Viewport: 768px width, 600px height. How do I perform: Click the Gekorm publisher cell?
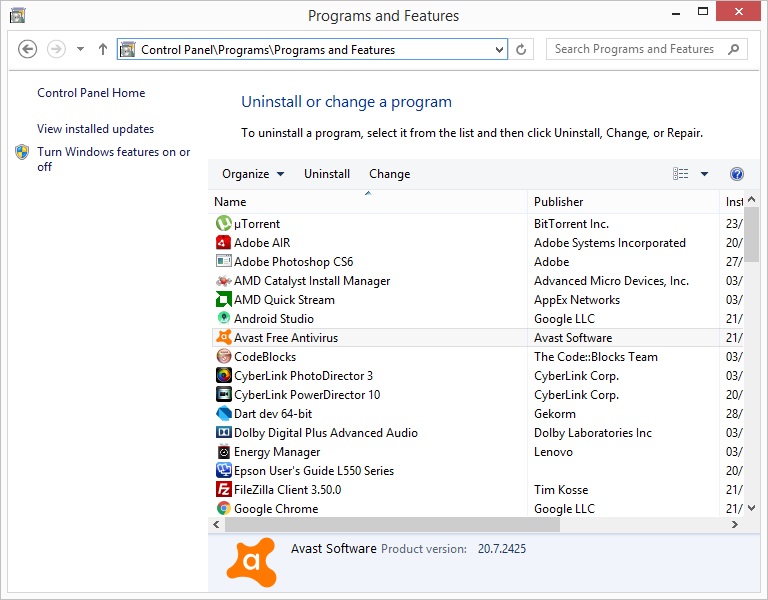pyautogui.click(x=554, y=414)
